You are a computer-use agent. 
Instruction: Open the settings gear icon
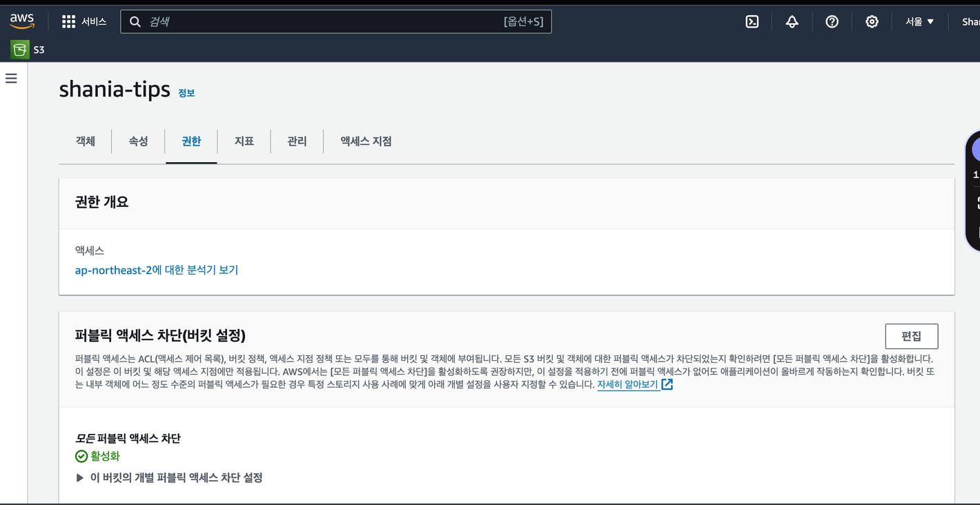point(872,21)
